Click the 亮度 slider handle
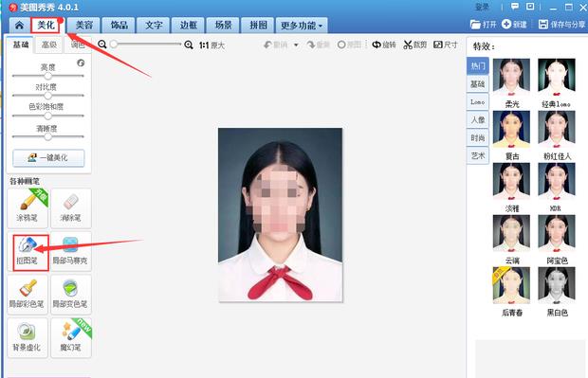Viewport: 588px width, 378px height. click(x=48, y=76)
